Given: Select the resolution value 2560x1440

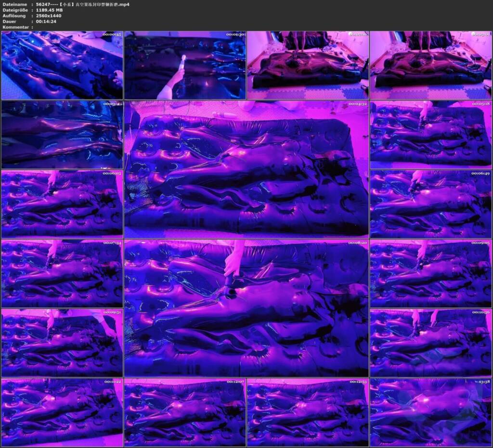Looking at the screenshot, I should [49, 16].
